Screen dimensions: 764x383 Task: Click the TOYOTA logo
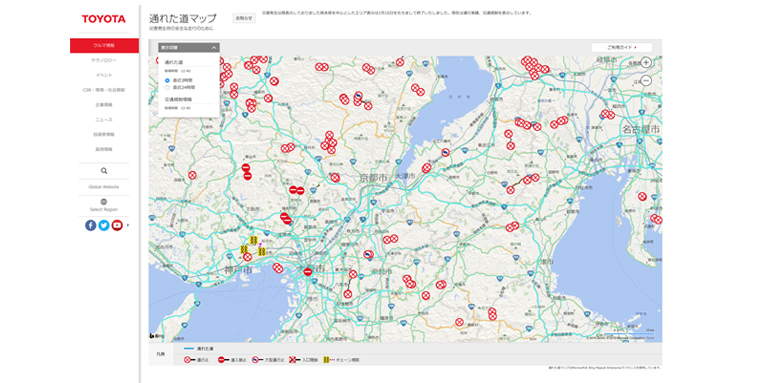(104, 19)
